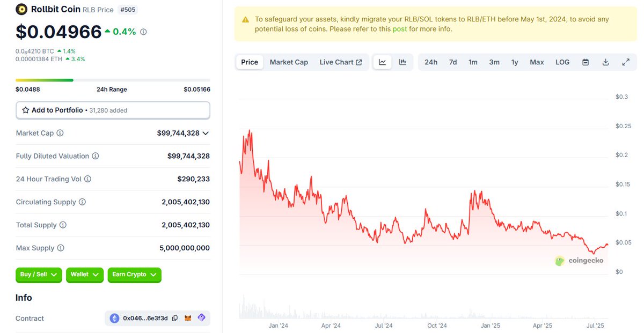Download chart data with download icon
Screen dimensions: 644x333
605,62
